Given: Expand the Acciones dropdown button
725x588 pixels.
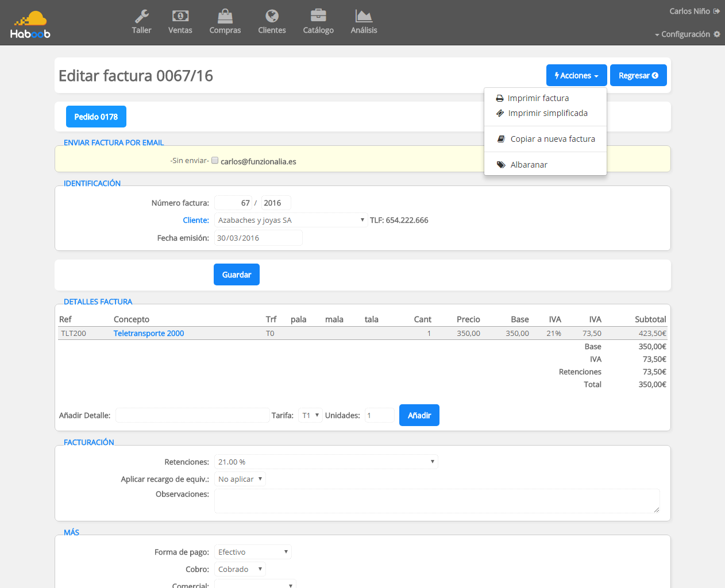Looking at the screenshot, I should 577,75.
